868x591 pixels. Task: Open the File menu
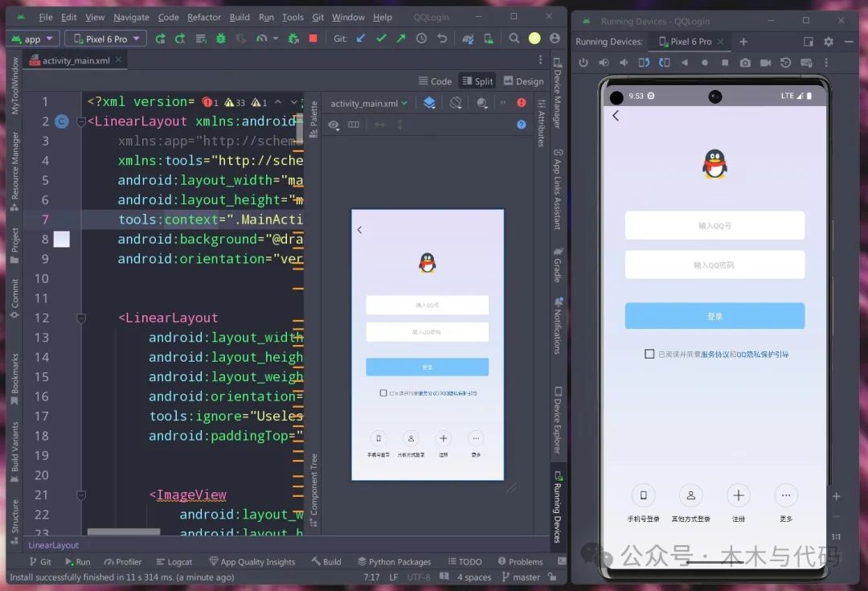click(46, 17)
